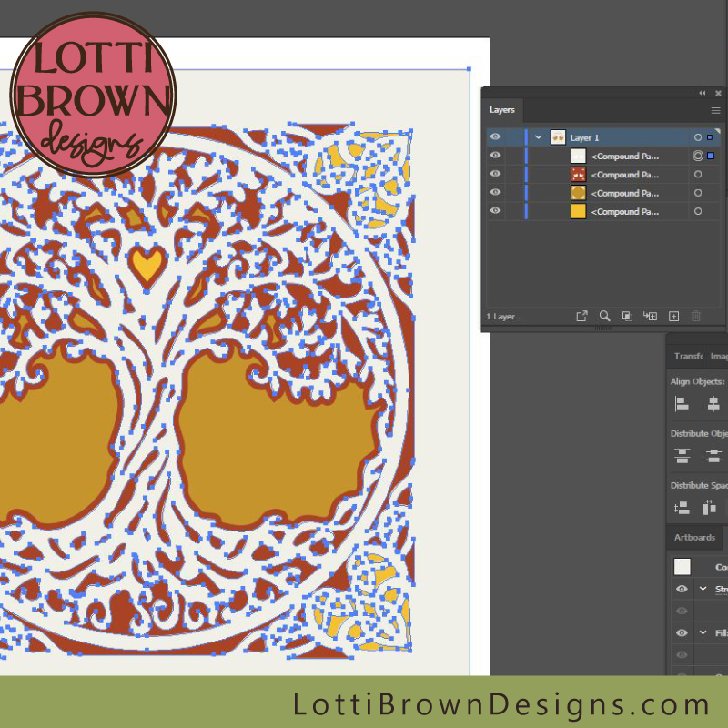Select the Layer 1 name row
Image resolution: width=728 pixels, height=728 pixels.
click(x=584, y=138)
